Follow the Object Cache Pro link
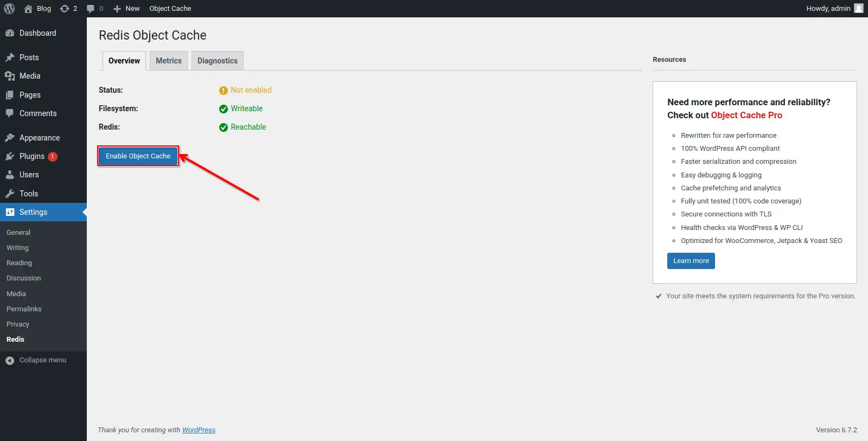The height and width of the screenshot is (441, 868). pyautogui.click(x=746, y=115)
